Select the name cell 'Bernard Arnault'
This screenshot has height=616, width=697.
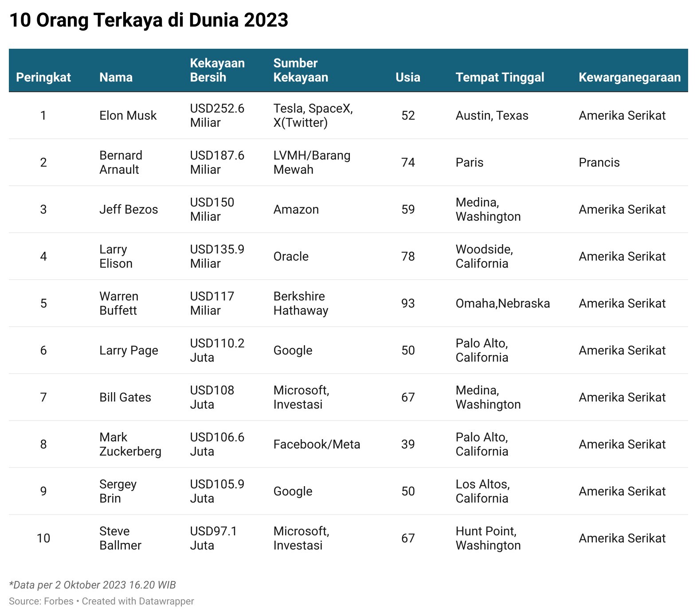(121, 163)
